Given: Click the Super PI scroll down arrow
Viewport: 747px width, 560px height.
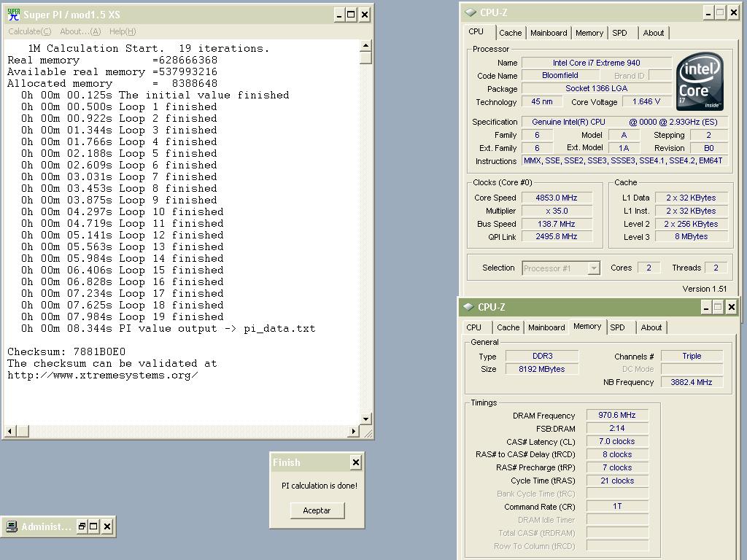Looking at the screenshot, I should coord(365,419).
